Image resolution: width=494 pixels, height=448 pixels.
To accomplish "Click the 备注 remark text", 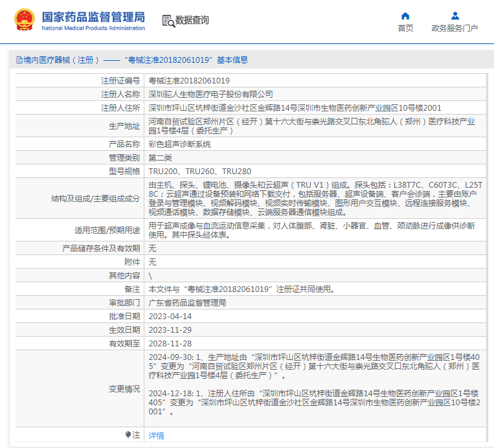I will point(241,289).
